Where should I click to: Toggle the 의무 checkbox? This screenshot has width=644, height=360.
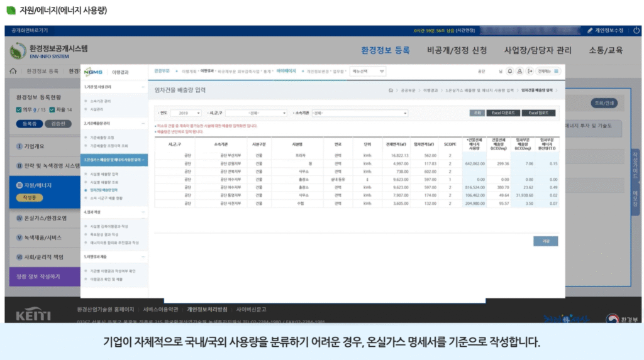point(19,110)
